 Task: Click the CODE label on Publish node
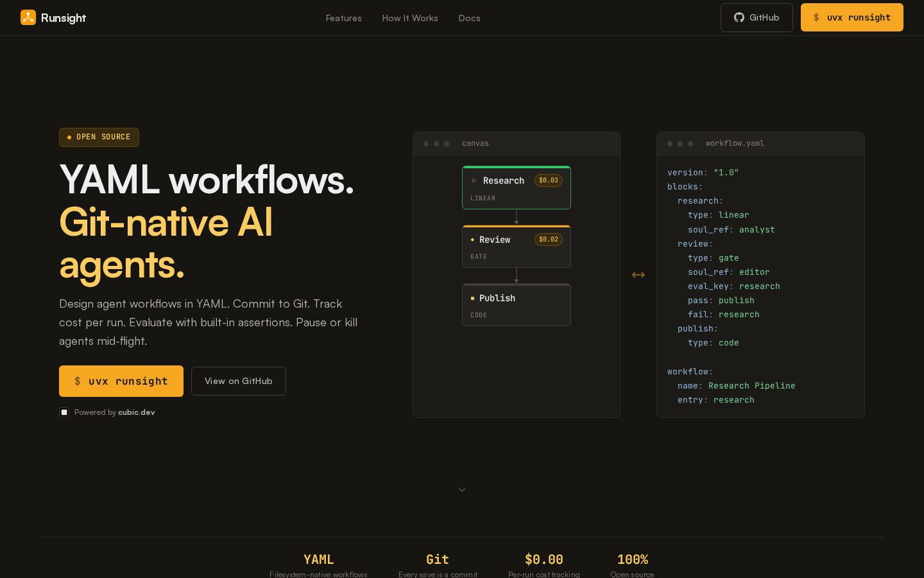point(479,315)
